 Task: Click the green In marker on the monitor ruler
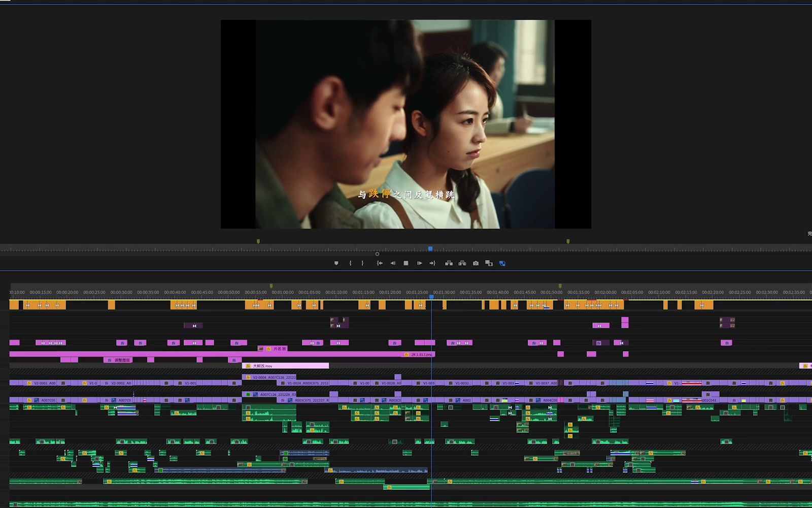click(258, 241)
